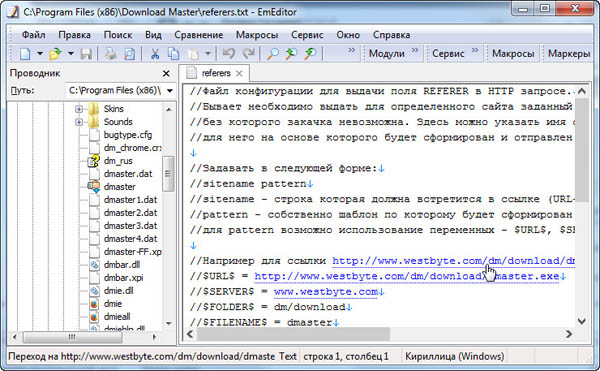Select dmaster.dat in the file tree

(x=128, y=174)
